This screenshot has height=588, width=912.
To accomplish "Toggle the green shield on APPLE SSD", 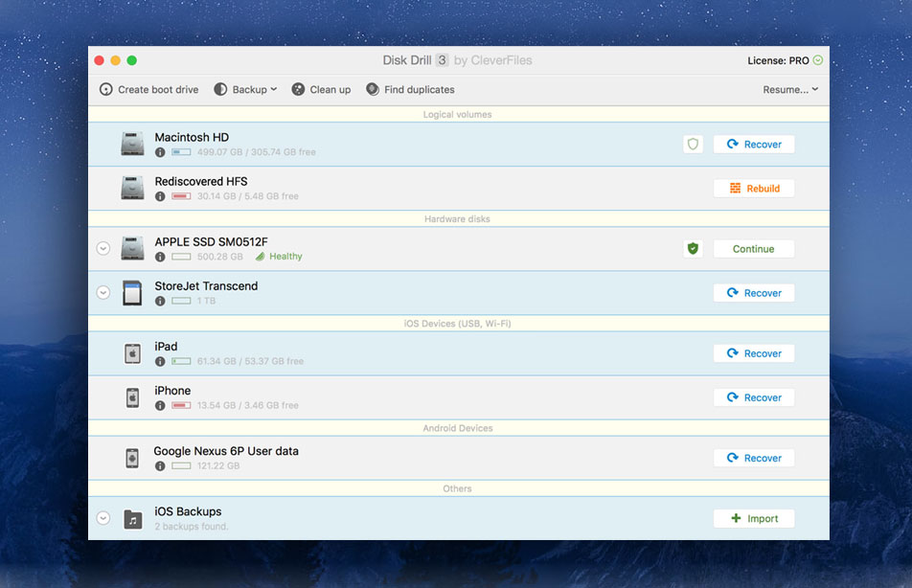I will [x=692, y=248].
